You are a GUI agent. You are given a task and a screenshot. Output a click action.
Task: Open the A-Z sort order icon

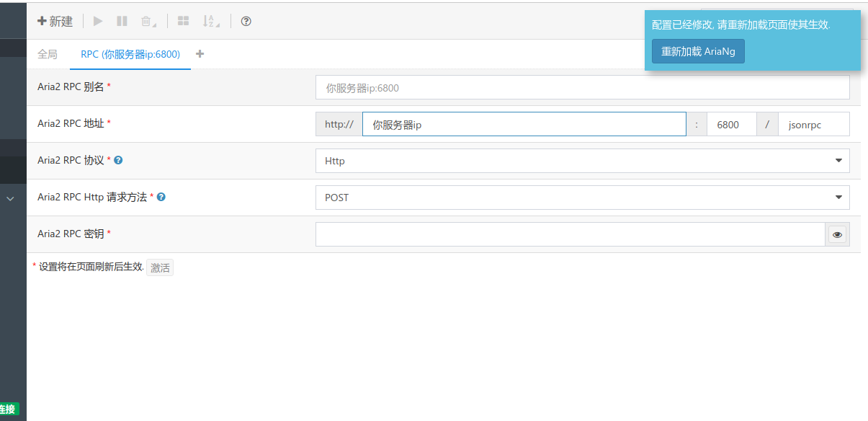[210, 22]
